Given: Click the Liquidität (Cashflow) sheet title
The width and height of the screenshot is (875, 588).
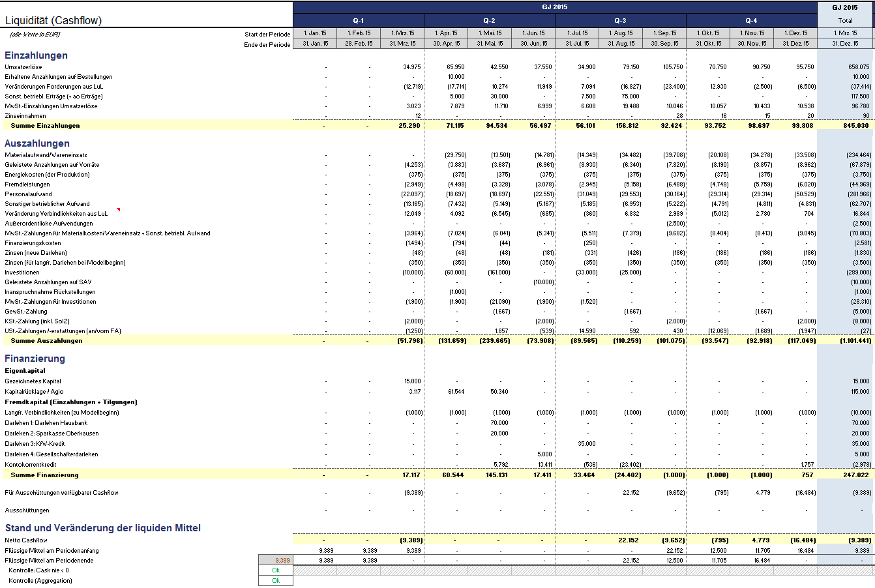Looking at the screenshot, I should click(x=53, y=21).
